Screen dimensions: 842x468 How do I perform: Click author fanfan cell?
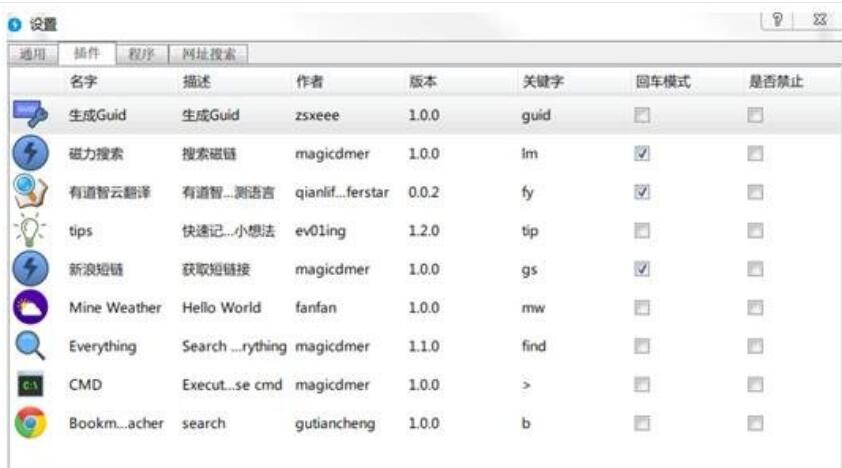pyautogui.click(x=316, y=308)
